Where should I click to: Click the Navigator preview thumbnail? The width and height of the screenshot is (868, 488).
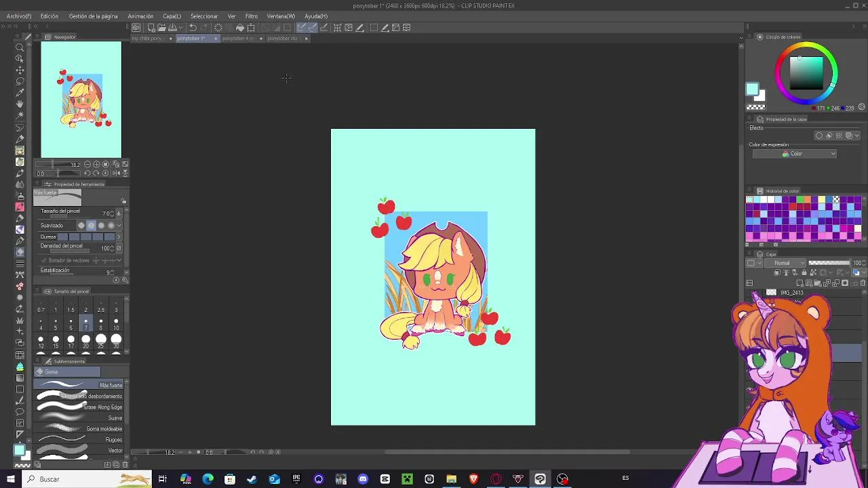click(81, 100)
